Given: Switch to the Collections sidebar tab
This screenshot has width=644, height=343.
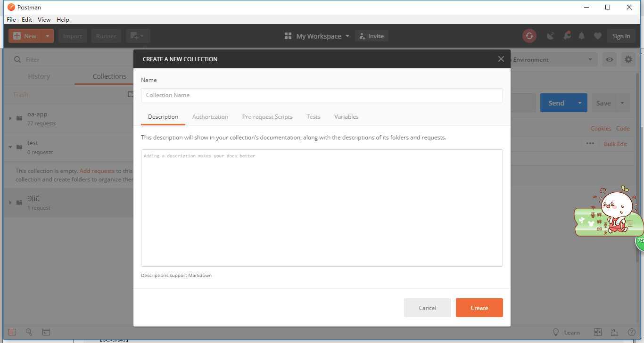Looking at the screenshot, I should click(x=109, y=76).
